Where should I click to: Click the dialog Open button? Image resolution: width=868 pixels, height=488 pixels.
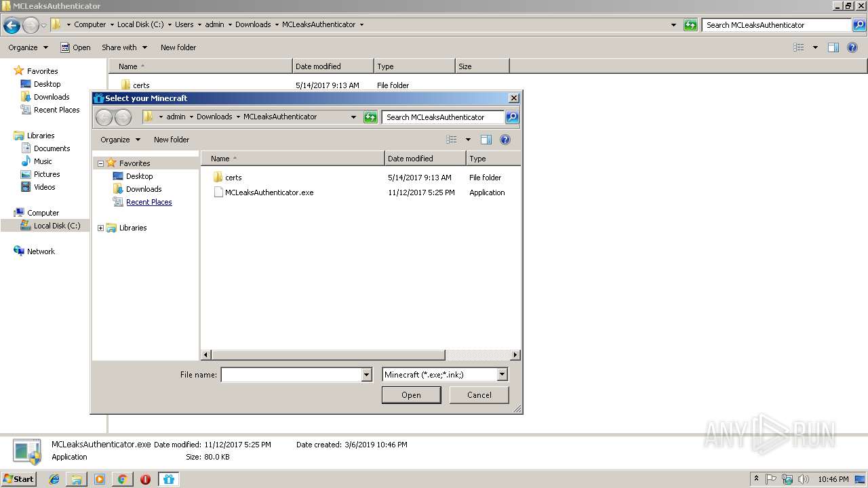click(x=411, y=395)
